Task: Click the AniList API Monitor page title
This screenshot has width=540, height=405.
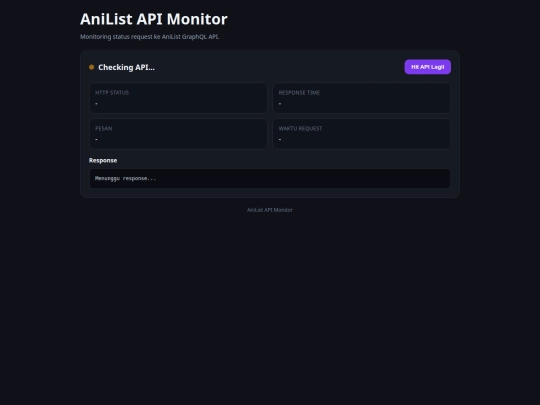Action: (x=154, y=19)
